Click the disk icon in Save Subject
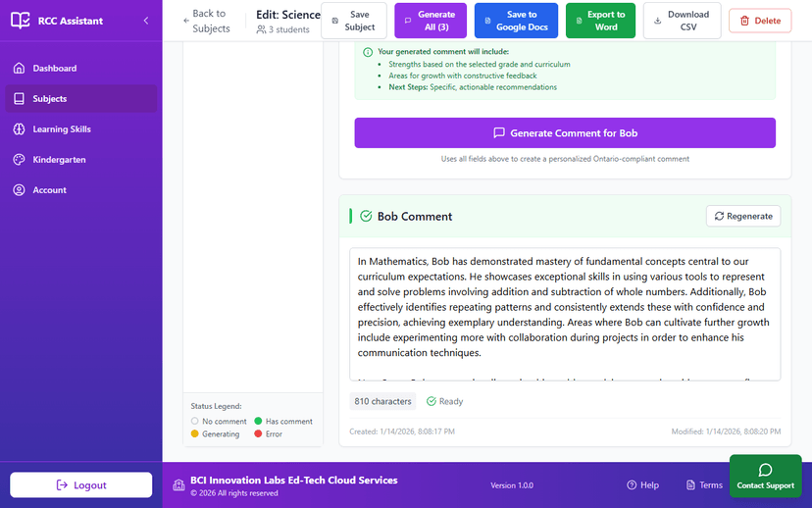Image resolution: width=812 pixels, height=508 pixels. pyautogui.click(x=335, y=21)
